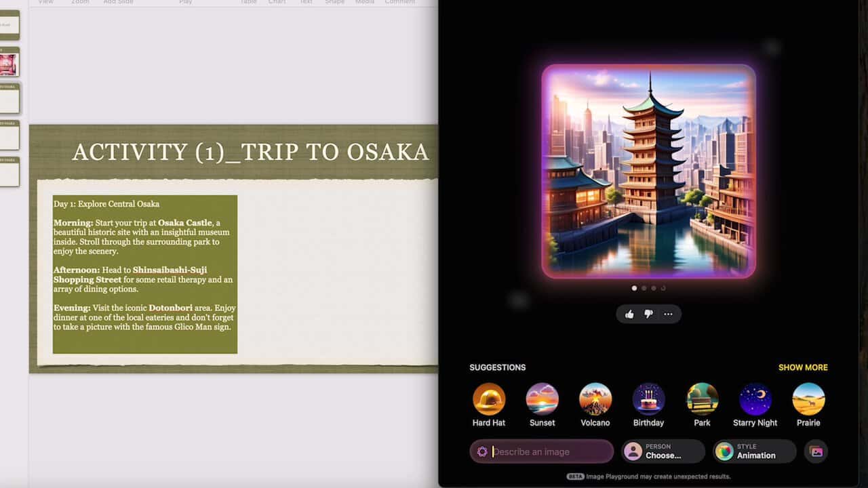
Task: Select the Park suggestion
Action: click(x=702, y=399)
